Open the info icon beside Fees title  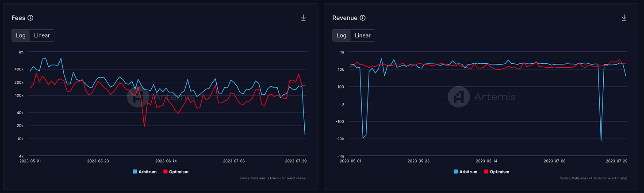(x=31, y=18)
